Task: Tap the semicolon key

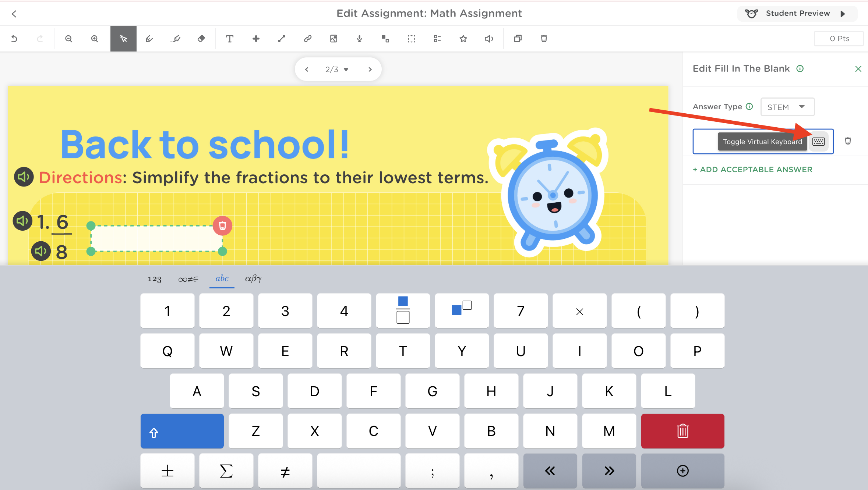Action: [433, 471]
